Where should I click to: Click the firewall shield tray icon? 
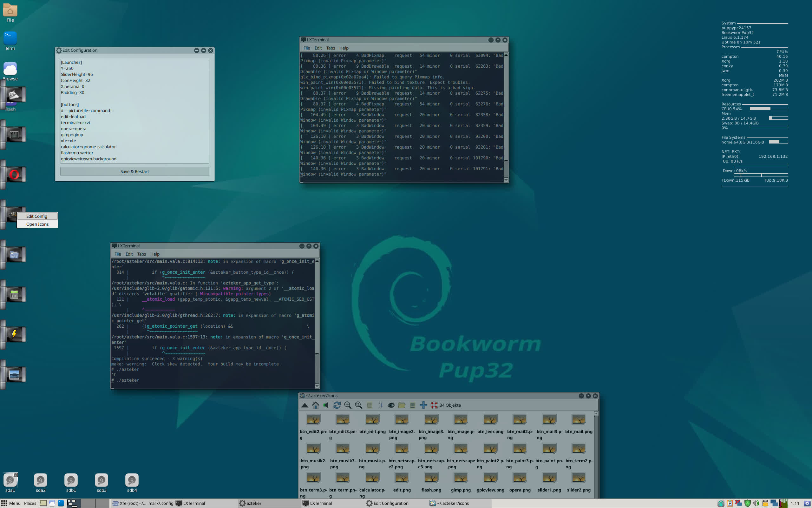747,503
